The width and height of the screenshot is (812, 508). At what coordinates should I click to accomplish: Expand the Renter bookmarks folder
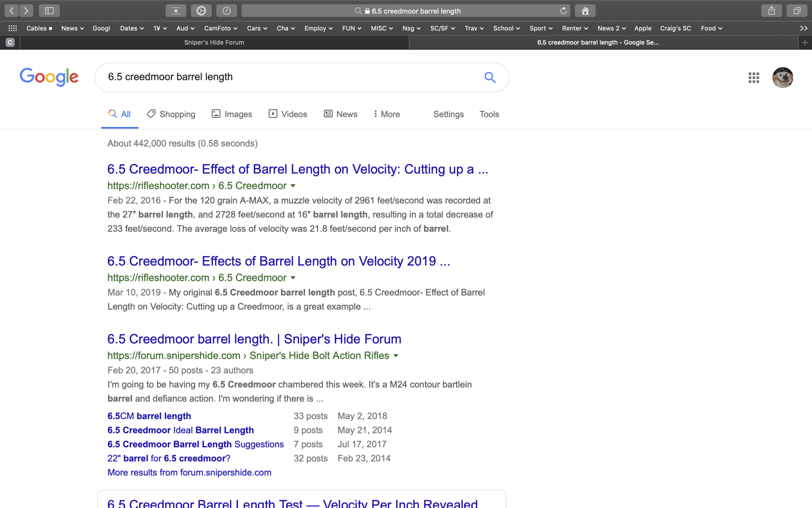[x=575, y=28]
